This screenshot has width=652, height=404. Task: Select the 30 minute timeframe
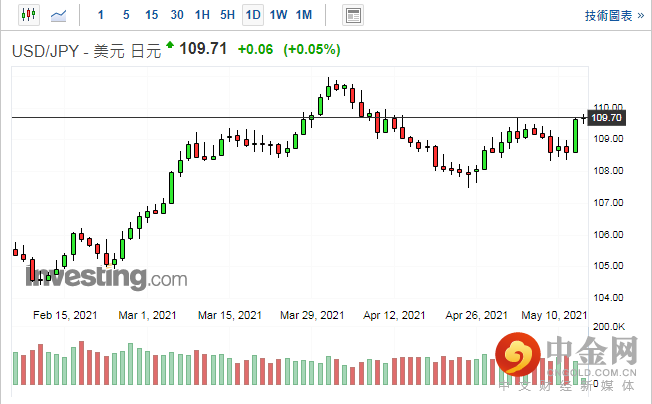[x=177, y=15]
